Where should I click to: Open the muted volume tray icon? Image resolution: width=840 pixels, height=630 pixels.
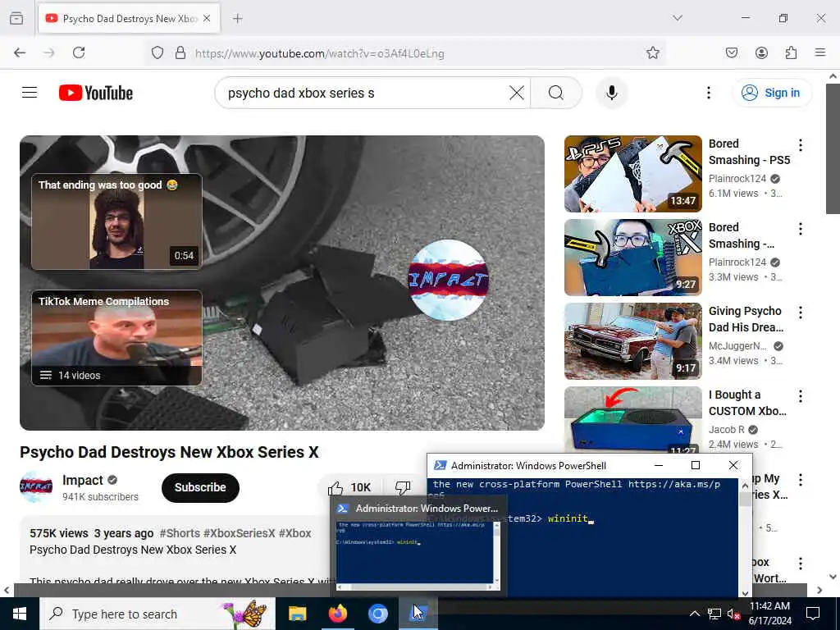pyautogui.click(x=733, y=614)
